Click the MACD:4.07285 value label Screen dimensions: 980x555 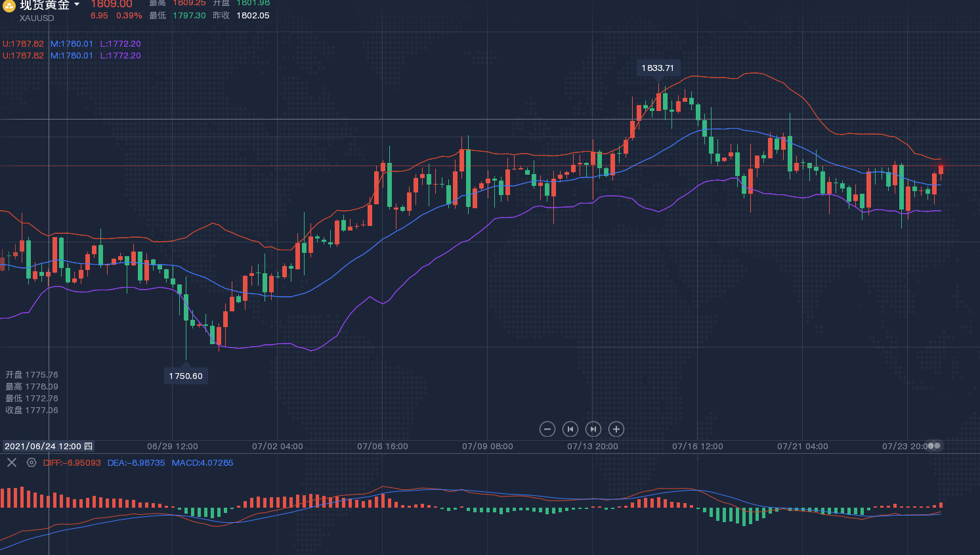(202, 462)
